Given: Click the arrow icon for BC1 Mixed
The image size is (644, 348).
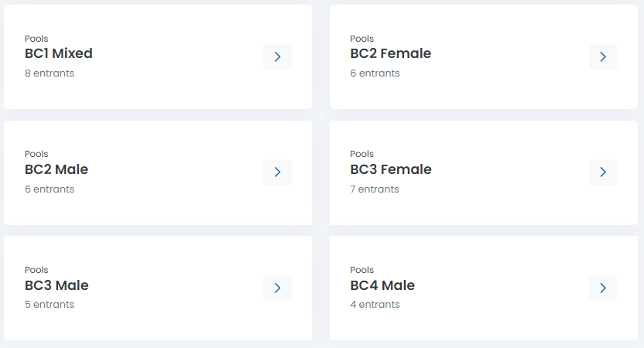Looking at the screenshot, I should tap(277, 56).
